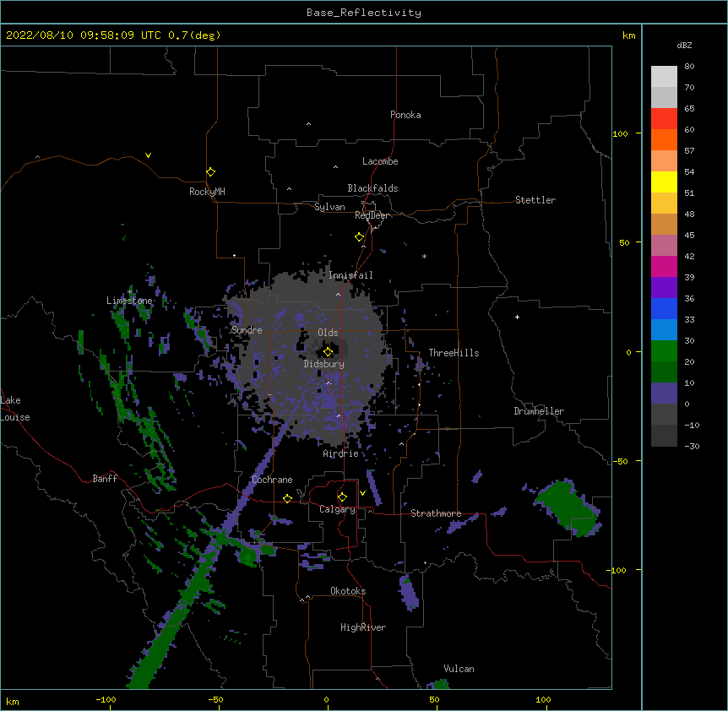Click the Vulcan label
Screen dimensions: 728x711
click(x=459, y=669)
